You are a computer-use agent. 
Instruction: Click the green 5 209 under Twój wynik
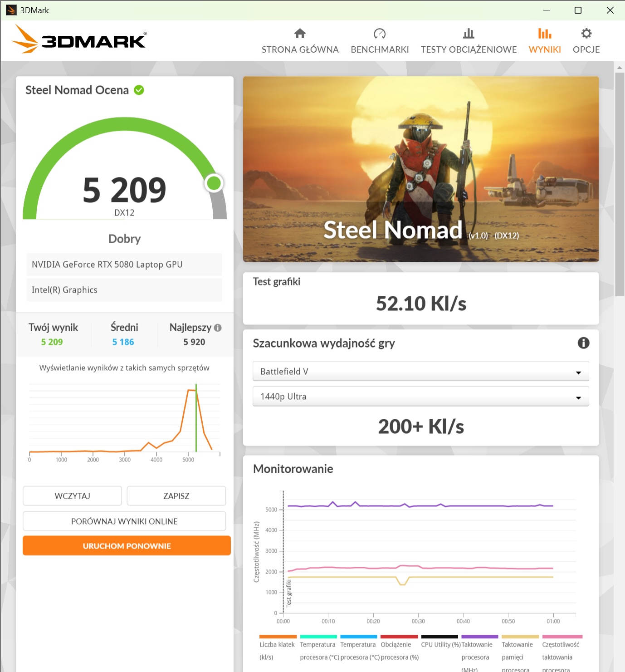52,342
